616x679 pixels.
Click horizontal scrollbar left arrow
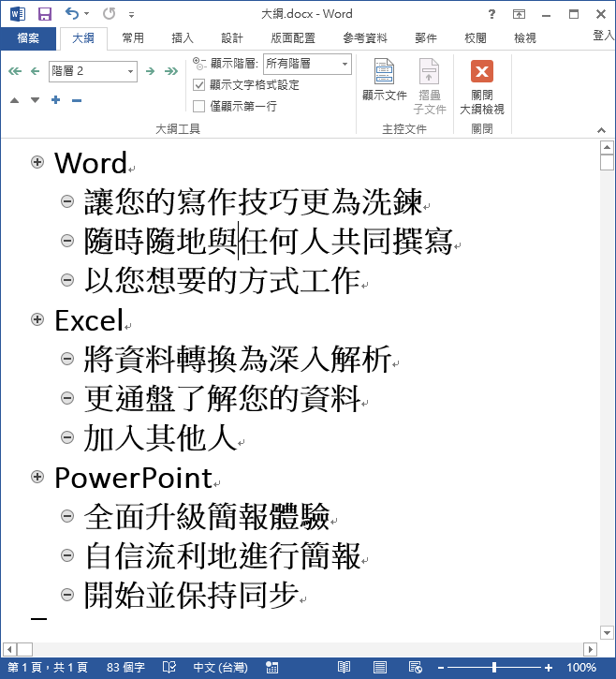tap(9, 649)
